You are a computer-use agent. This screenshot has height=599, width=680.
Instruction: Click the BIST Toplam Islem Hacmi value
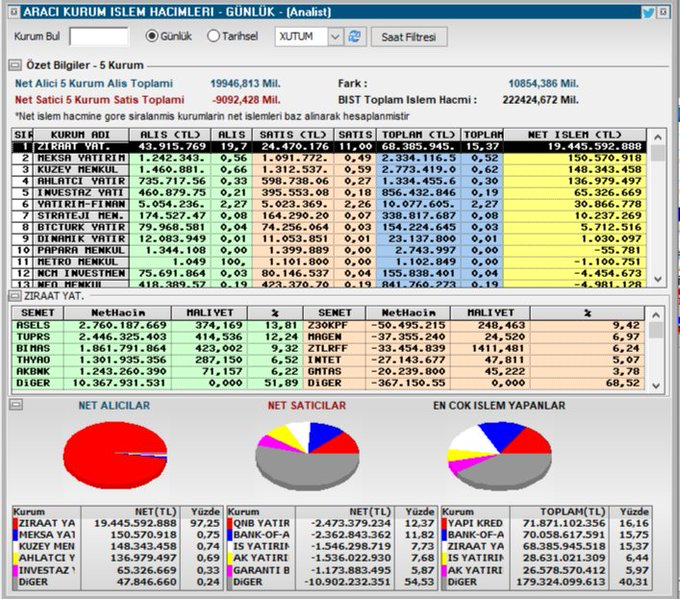pyautogui.click(x=541, y=100)
